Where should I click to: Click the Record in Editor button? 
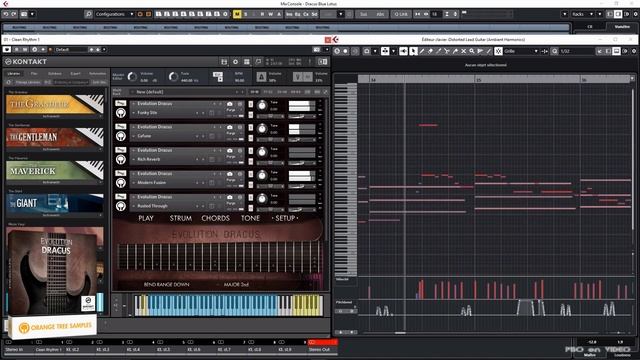tap(345, 51)
